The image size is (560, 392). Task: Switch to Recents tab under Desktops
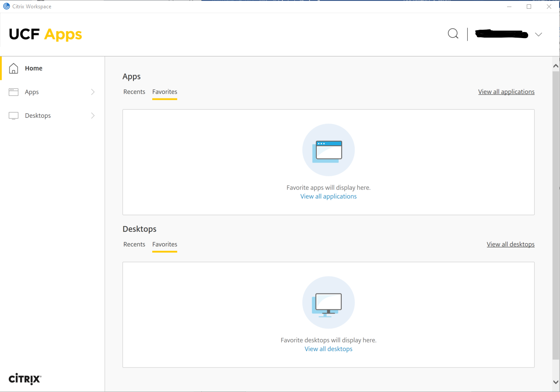[134, 245]
